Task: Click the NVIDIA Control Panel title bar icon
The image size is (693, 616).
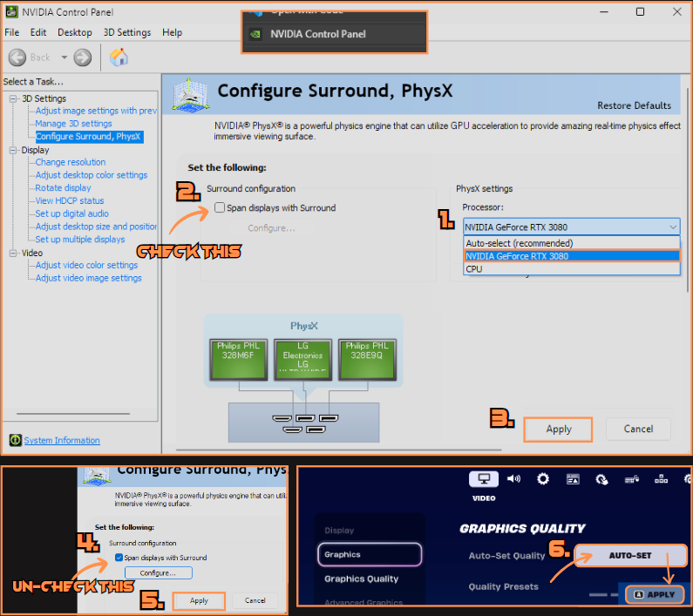Action: point(11,12)
